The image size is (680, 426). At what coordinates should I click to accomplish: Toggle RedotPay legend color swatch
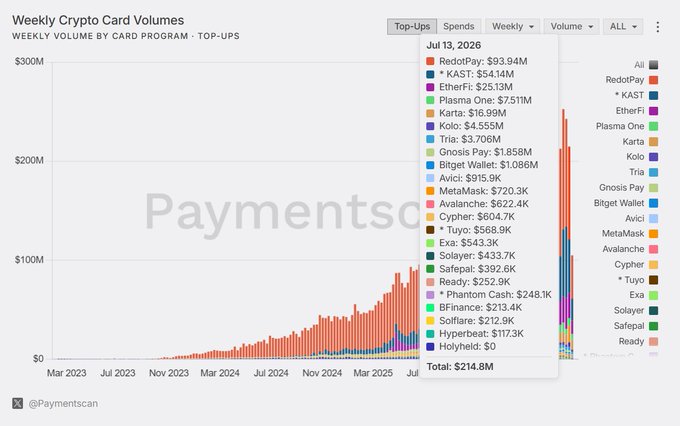[654, 80]
